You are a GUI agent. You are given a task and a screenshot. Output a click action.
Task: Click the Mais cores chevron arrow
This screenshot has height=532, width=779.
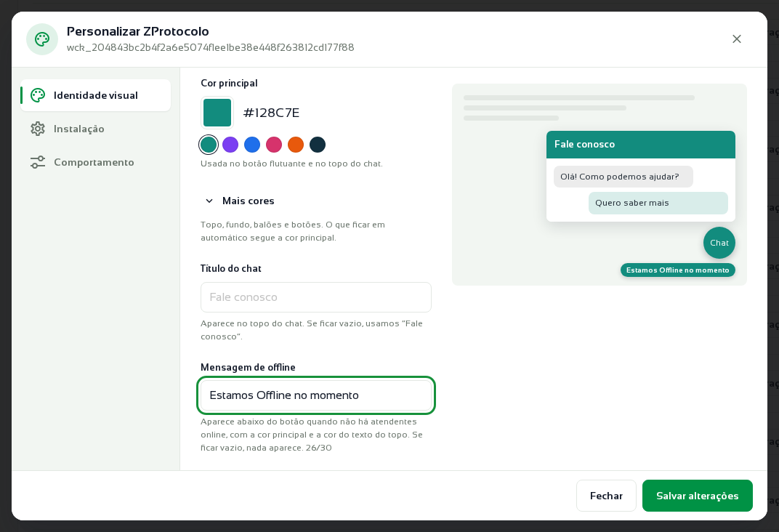[x=209, y=201]
